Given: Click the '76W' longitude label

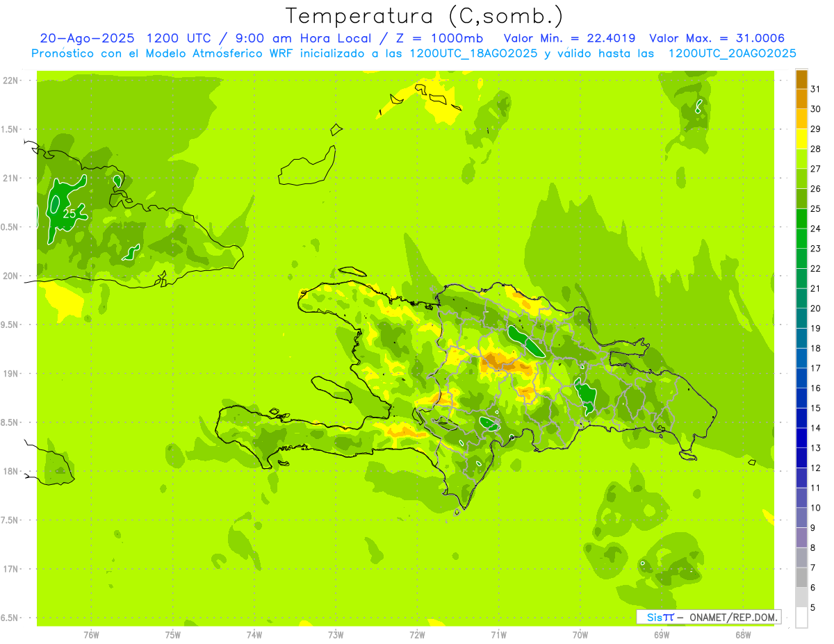Looking at the screenshot, I should [x=91, y=635].
